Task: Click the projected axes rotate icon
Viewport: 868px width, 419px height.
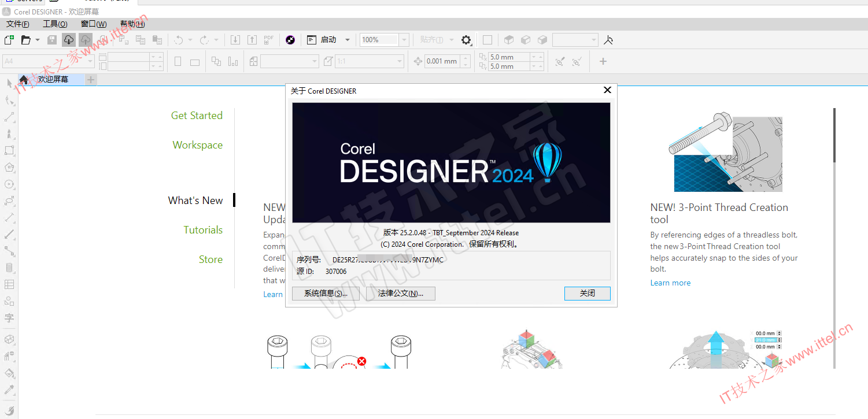Action: click(x=608, y=40)
